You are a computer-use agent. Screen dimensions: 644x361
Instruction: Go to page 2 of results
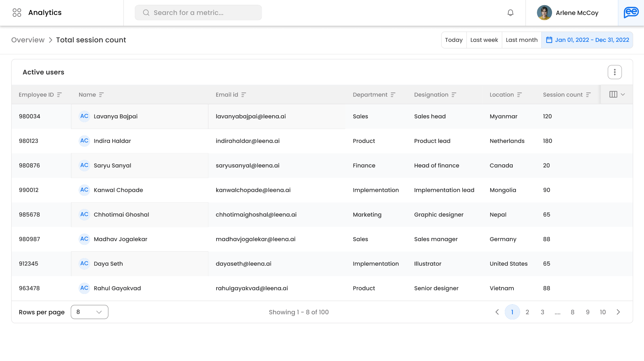[527, 312]
